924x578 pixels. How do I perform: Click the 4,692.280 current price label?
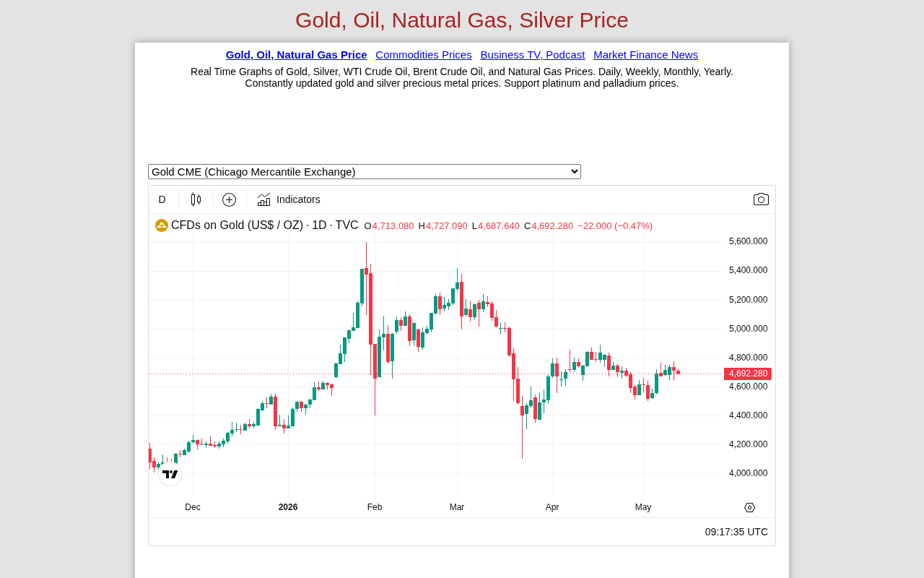click(x=748, y=374)
